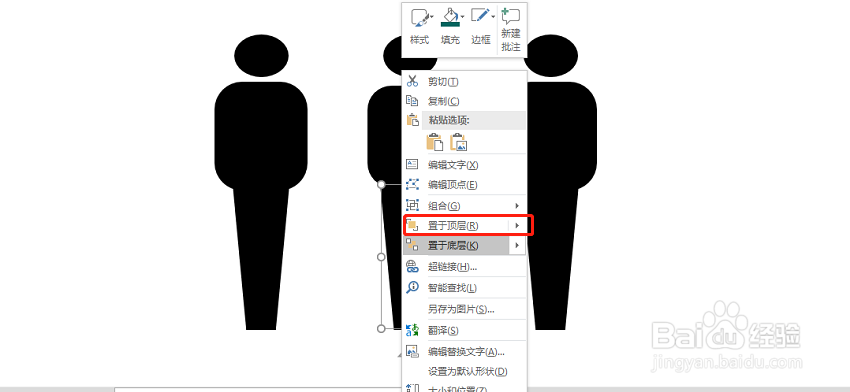Select Edit Points (编辑顶点) menu entry

464,185
